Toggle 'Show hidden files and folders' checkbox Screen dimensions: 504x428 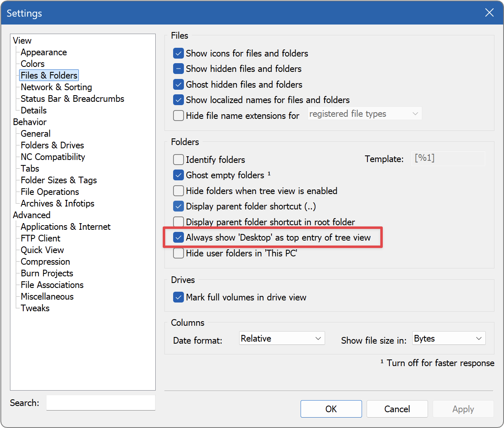point(179,69)
